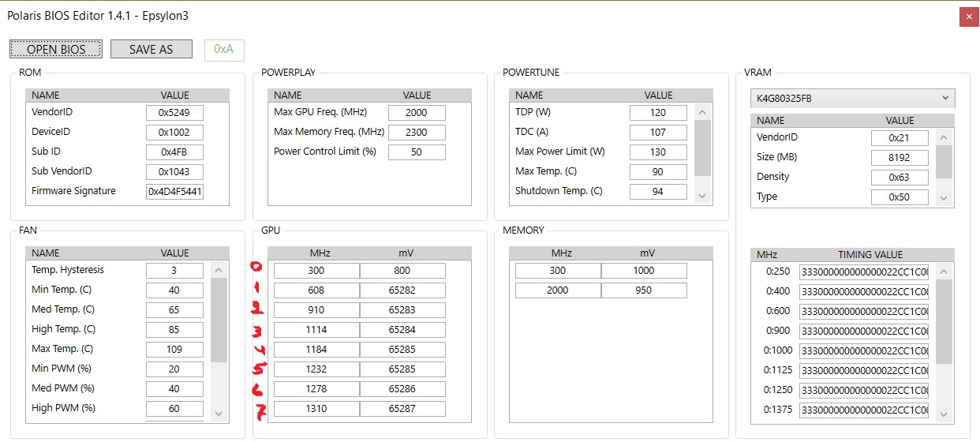Edit GPU voltage field 65284
Image resolution: width=980 pixels, height=442 pixels.
coord(402,329)
